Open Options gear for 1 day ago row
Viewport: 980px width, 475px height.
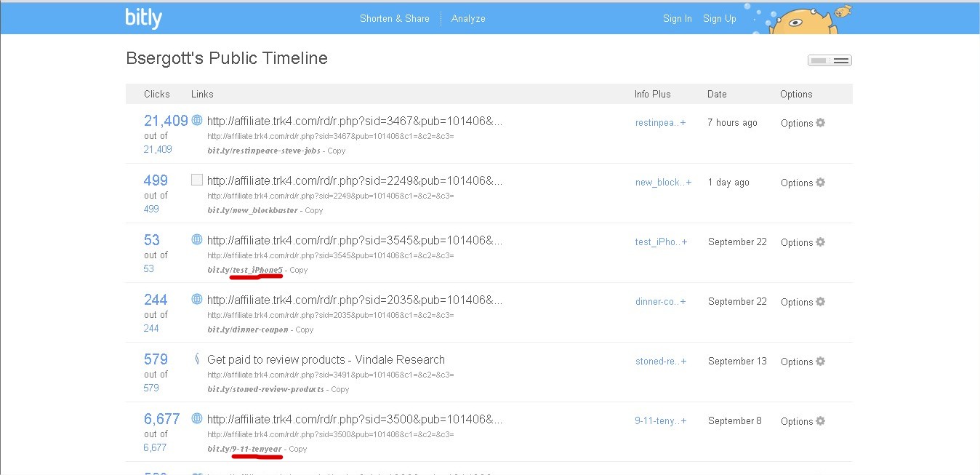coord(820,183)
